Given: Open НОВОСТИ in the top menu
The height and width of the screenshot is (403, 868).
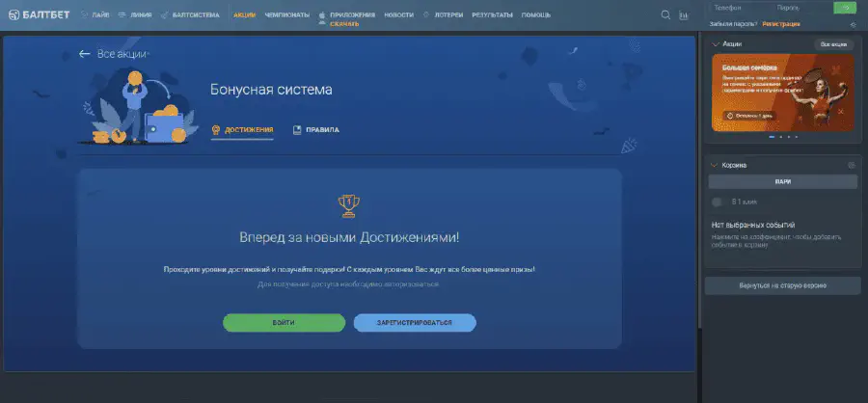Looking at the screenshot, I should [x=398, y=15].
